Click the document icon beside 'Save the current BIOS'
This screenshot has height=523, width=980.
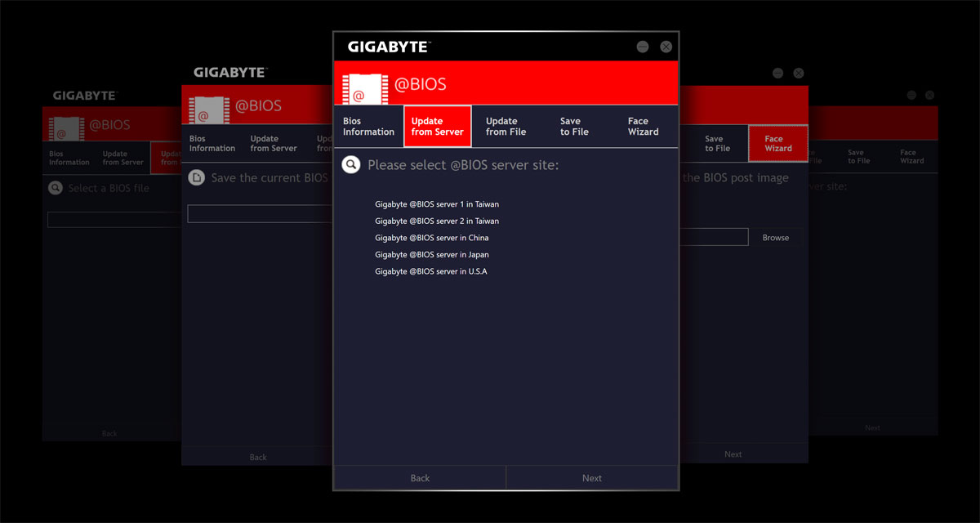click(196, 177)
